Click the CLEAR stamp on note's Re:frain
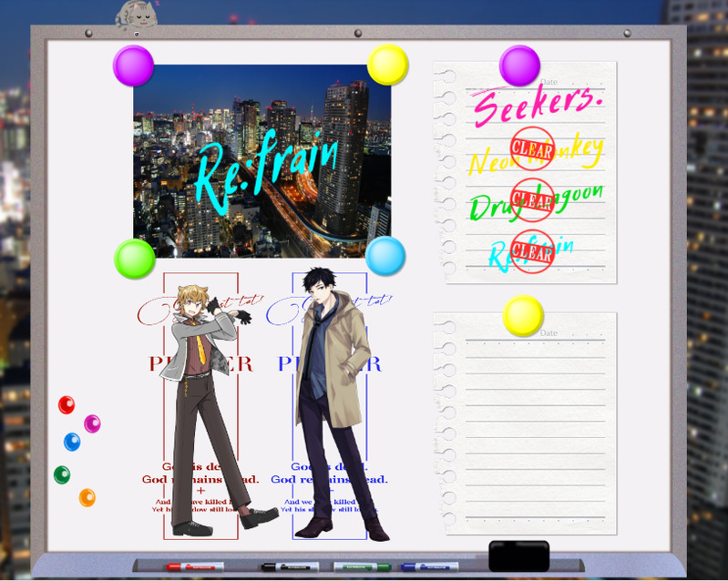Viewport: 728px width, 581px height. click(x=532, y=251)
